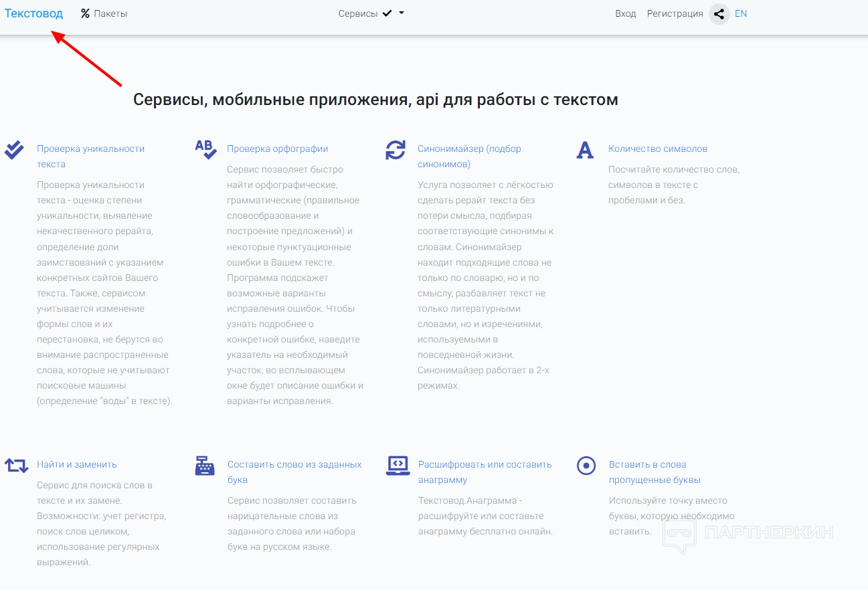Viewport: 868px width, 590px height.
Task: Click the synonymizer refresh arrows icon
Action: 396,150
